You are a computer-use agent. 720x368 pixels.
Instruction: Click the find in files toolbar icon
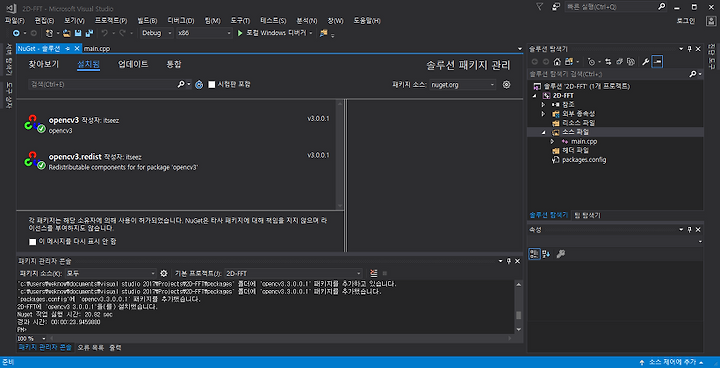point(324,33)
